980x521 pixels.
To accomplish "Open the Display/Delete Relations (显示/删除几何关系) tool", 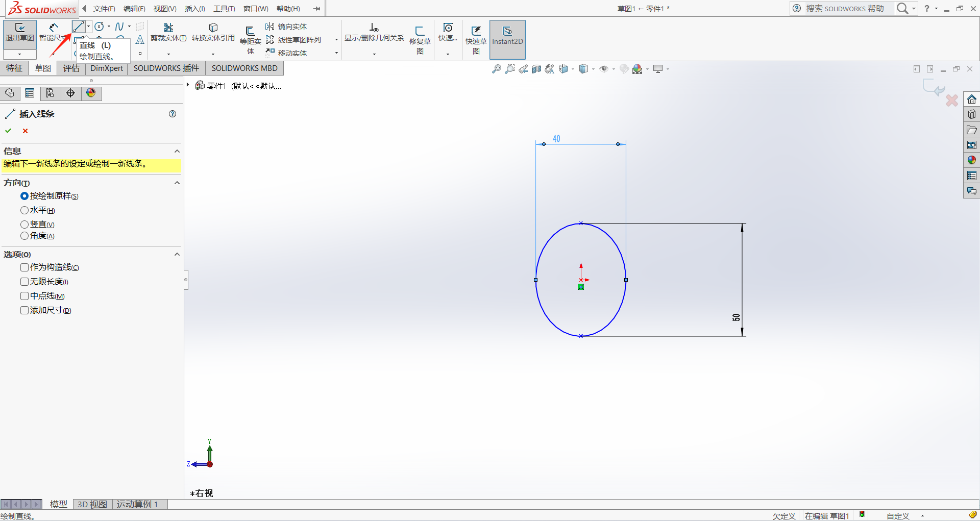I will point(374,32).
